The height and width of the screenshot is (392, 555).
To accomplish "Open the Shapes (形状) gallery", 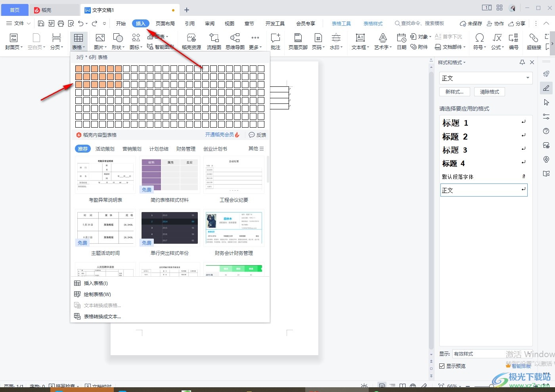I will tap(118, 42).
